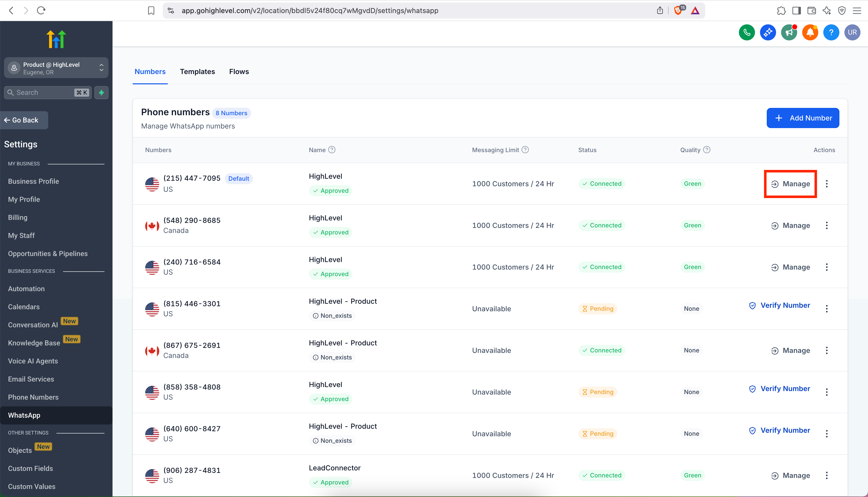Open options menu for (548) 290-8685

(x=827, y=225)
